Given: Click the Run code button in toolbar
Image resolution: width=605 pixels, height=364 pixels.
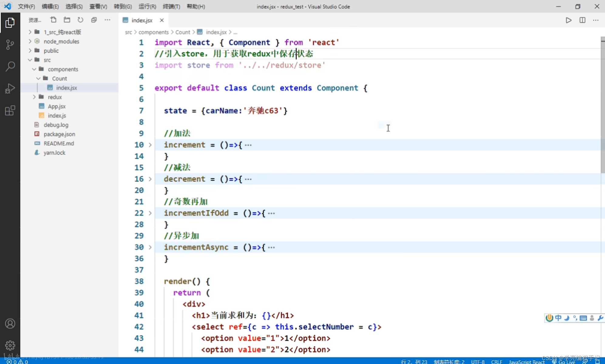Looking at the screenshot, I should pos(569,20).
